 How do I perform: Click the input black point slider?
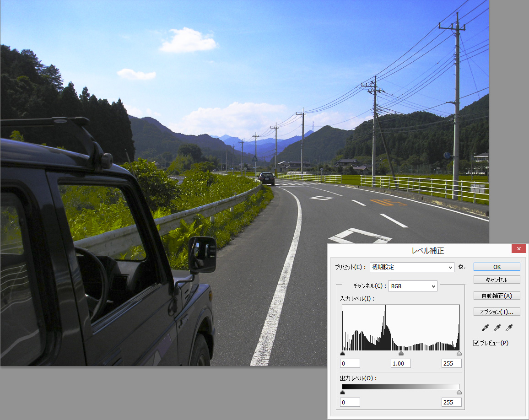(x=342, y=353)
